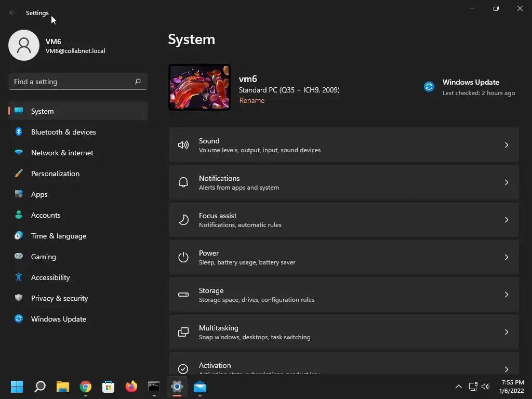Click the Privacy & security shield icon
532x399 pixels.
click(x=19, y=298)
